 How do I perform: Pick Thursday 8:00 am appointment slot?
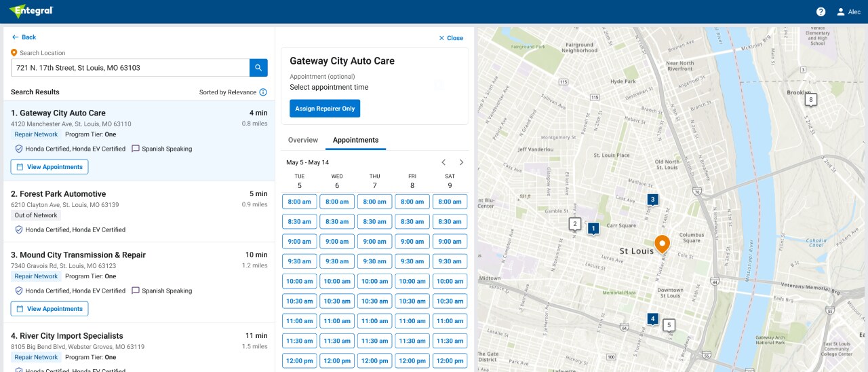[x=374, y=202]
